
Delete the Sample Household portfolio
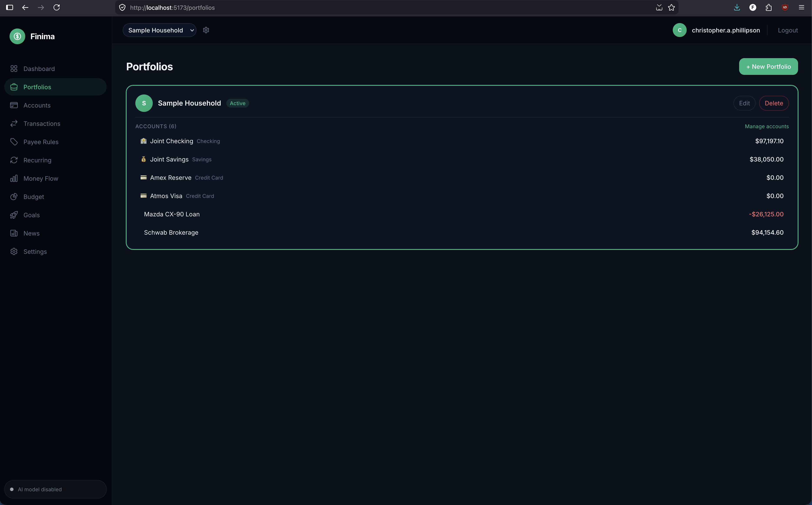point(774,103)
